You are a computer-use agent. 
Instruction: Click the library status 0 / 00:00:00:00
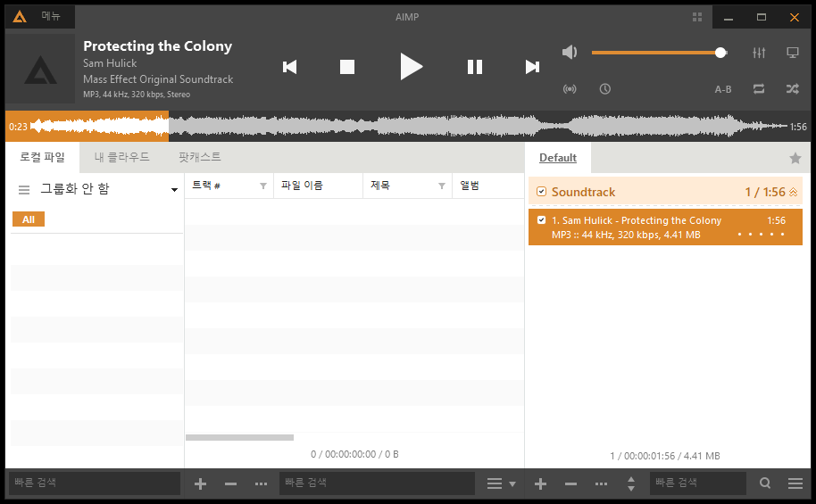point(354,455)
